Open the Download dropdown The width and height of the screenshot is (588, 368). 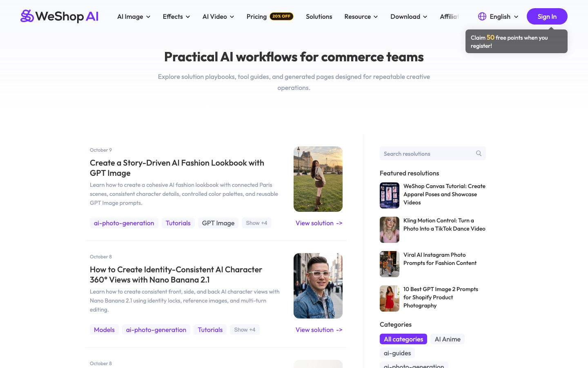[409, 16]
